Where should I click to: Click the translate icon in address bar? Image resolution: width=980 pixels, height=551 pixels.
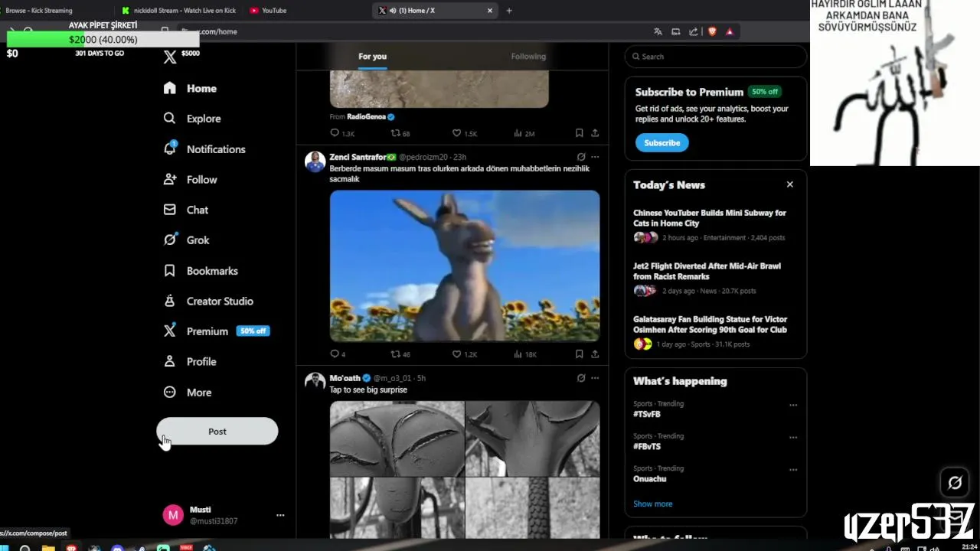pyautogui.click(x=658, y=31)
